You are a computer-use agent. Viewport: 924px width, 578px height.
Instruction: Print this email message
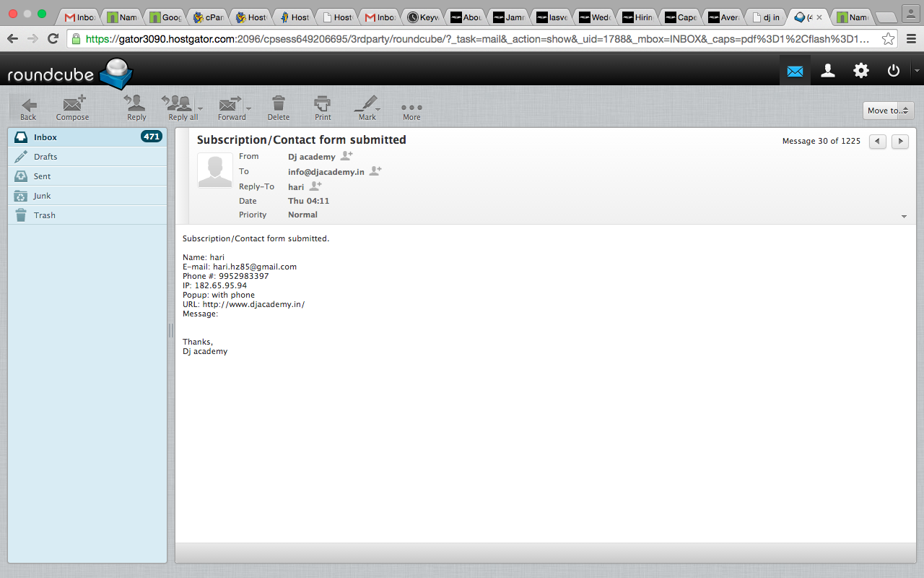pos(323,108)
